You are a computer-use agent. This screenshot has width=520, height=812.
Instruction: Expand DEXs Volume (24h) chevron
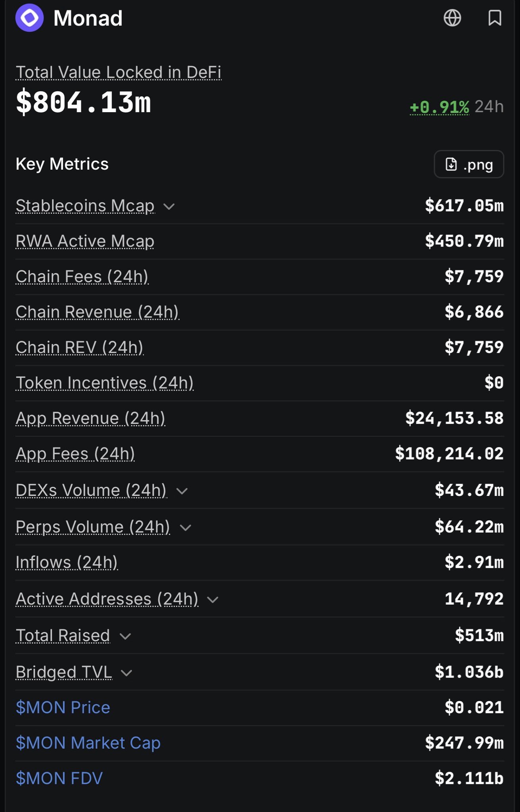pos(182,491)
